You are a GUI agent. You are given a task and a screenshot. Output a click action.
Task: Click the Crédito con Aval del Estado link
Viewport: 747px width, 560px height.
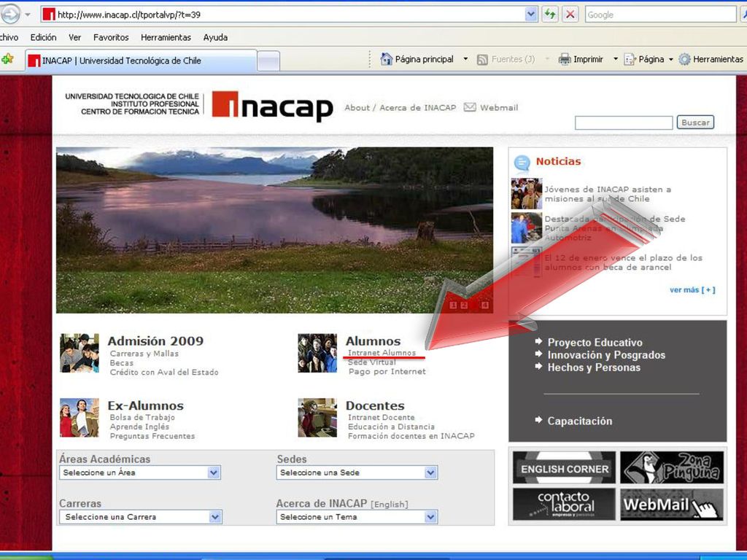164,372
